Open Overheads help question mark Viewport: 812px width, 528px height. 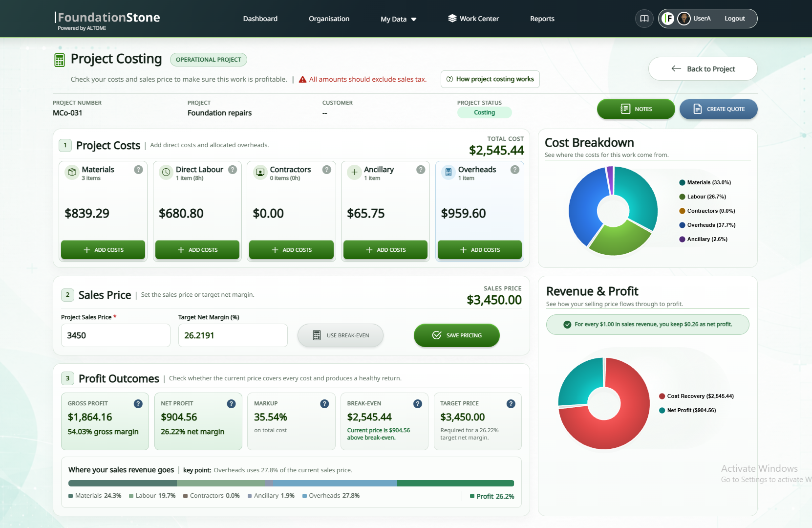(515, 170)
